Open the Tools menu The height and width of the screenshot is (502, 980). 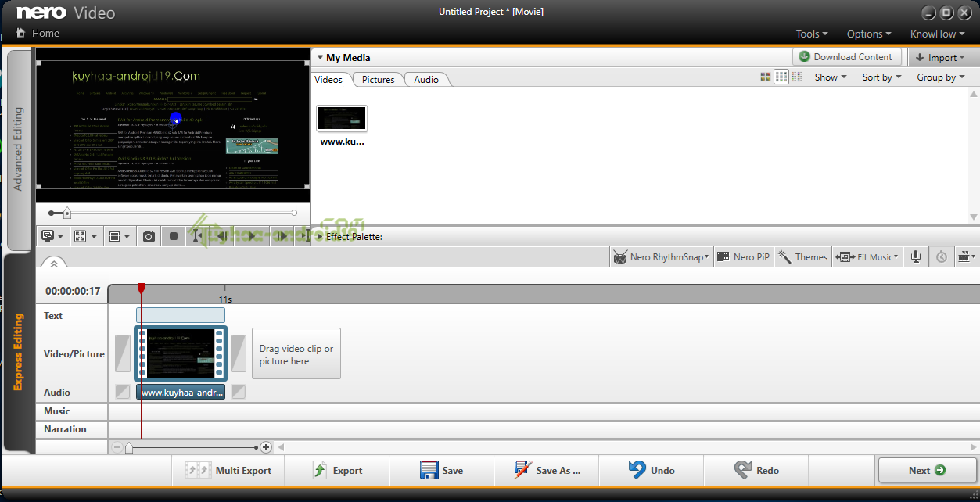(812, 34)
